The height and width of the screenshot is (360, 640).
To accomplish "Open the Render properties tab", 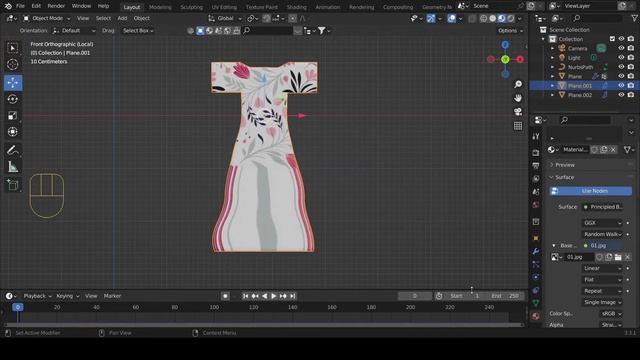I will click(536, 153).
